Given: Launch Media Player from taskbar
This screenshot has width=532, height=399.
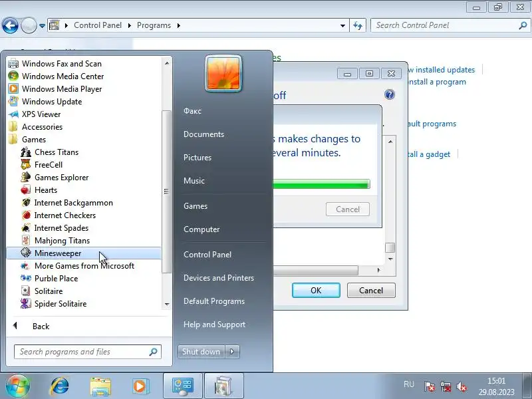Looking at the screenshot, I should (140, 386).
